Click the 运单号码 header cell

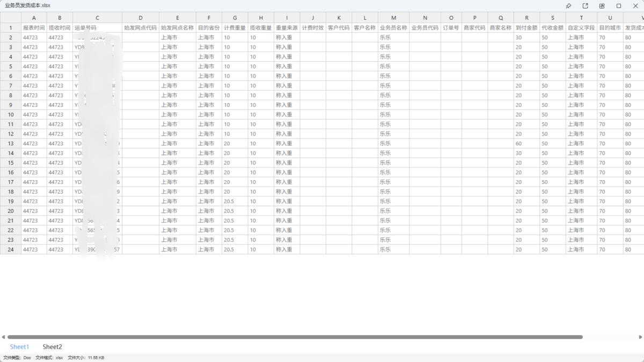97,27
